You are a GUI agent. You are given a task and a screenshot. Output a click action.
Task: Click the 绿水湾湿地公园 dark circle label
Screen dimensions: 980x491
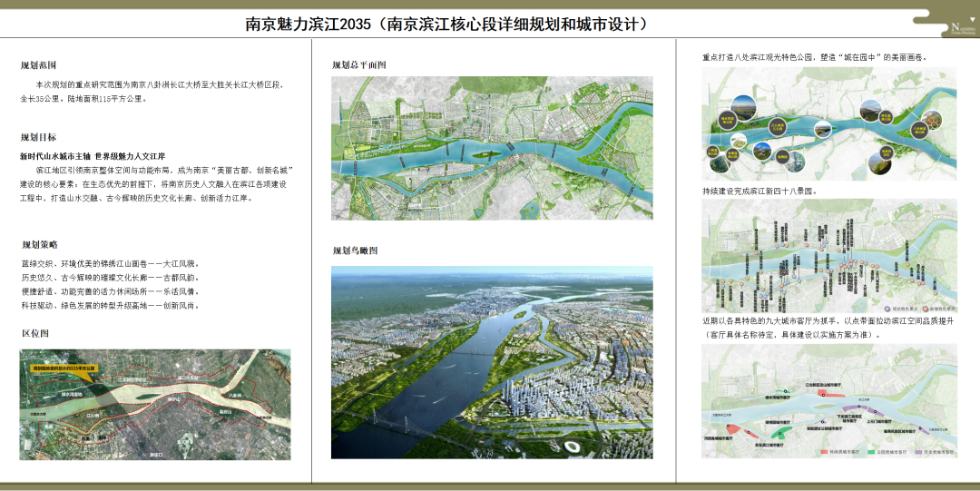click(x=728, y=120)
